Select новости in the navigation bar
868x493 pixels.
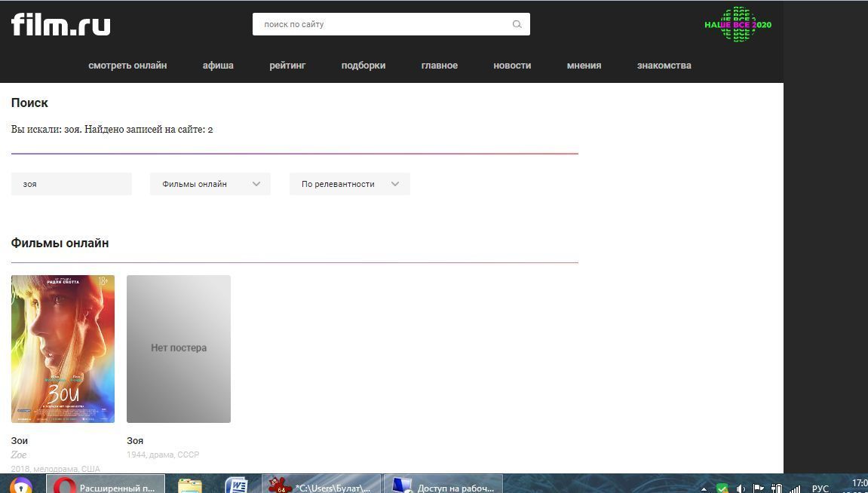[x=512, y=66]
